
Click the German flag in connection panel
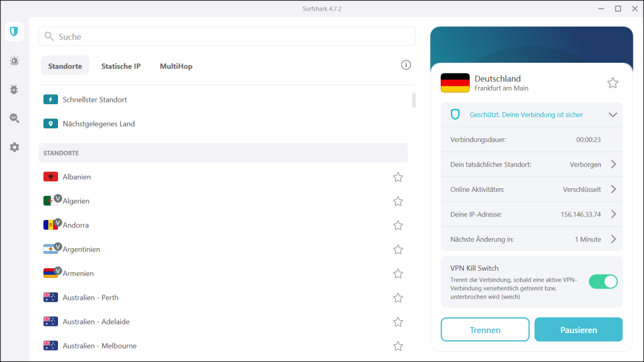455,83
